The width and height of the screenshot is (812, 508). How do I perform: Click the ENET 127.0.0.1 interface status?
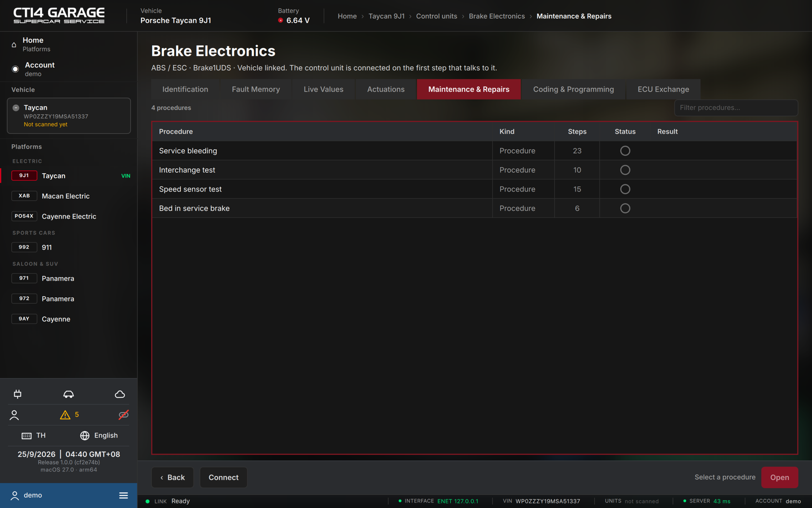458,501
